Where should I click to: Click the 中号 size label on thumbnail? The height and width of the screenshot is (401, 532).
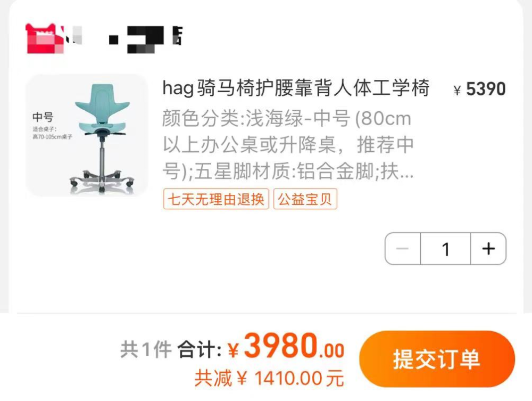43,117
